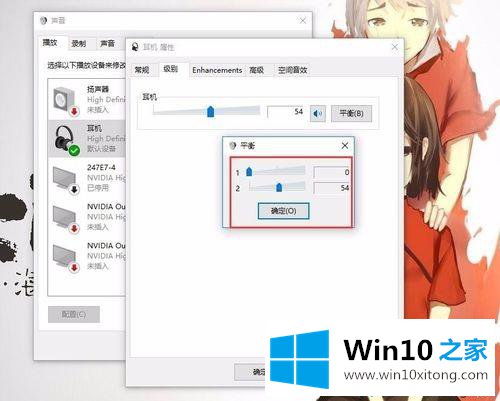
Task: Click channel 1 value field showing 0
Action: click(332, 172)
